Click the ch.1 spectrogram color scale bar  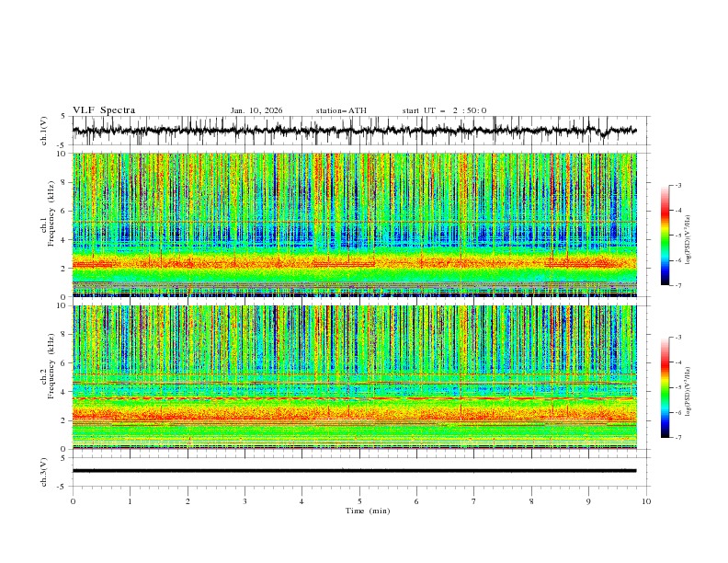coord(665,236)
